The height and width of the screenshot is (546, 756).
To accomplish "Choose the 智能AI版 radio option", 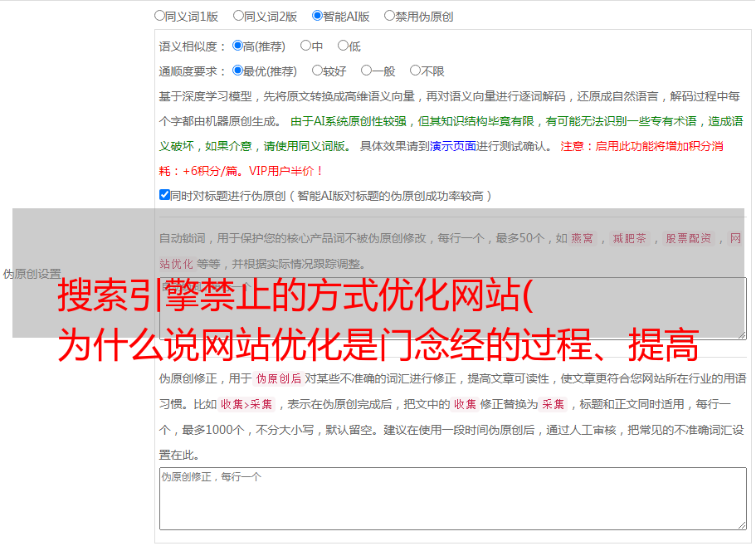I will (x=317, y=16).
